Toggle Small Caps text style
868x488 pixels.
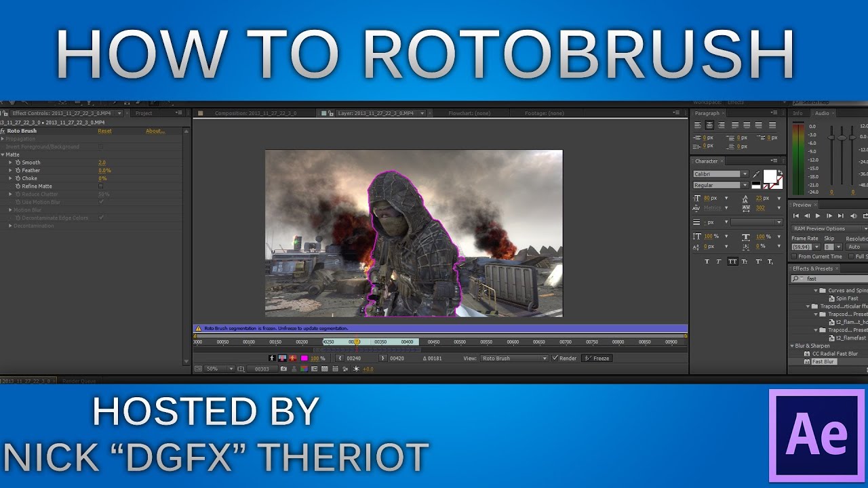(x=745, y=261)
